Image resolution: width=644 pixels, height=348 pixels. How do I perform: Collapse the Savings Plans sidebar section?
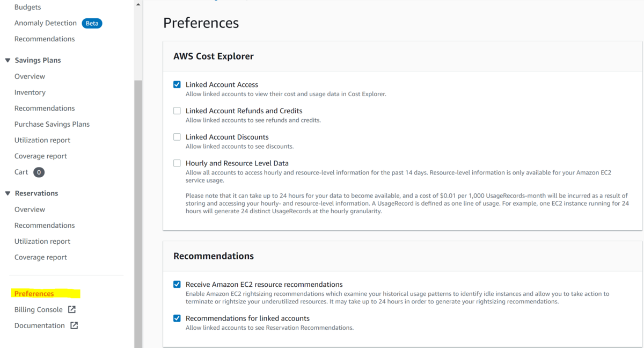[7, 60]
